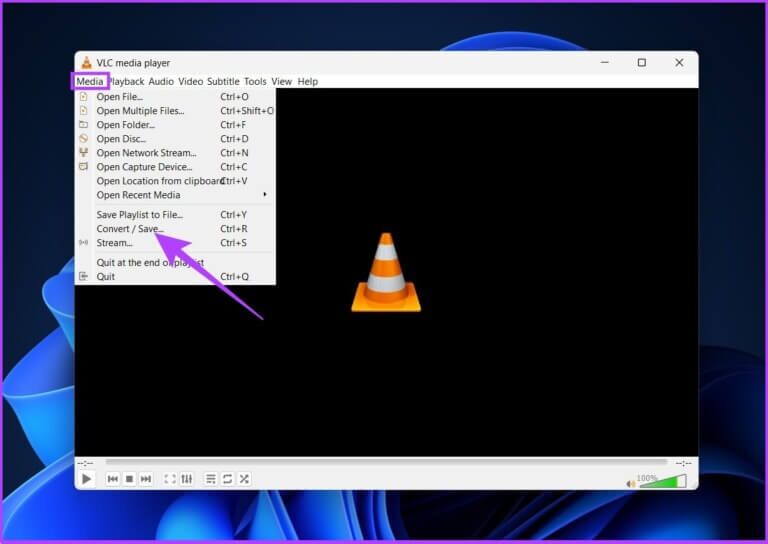Choose Open Multiple Files... entry
This screenshot has height=544, width=768.
point(175,111)
